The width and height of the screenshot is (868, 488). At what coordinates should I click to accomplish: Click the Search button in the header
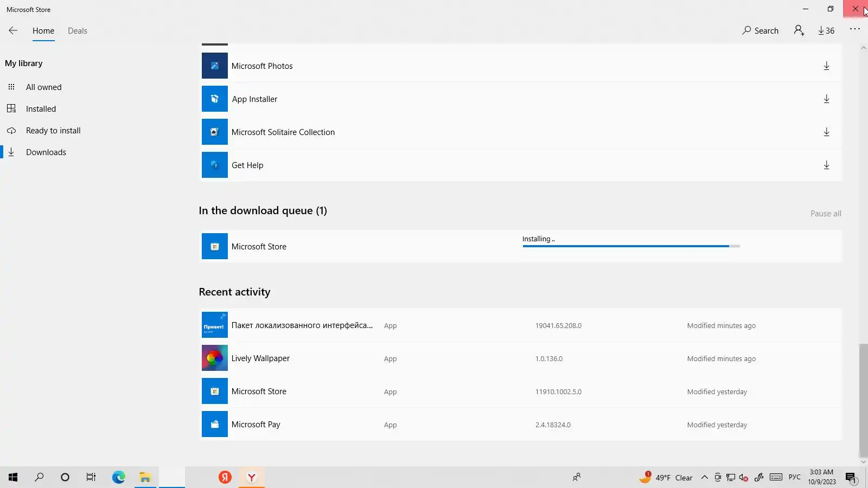(760, 31)
